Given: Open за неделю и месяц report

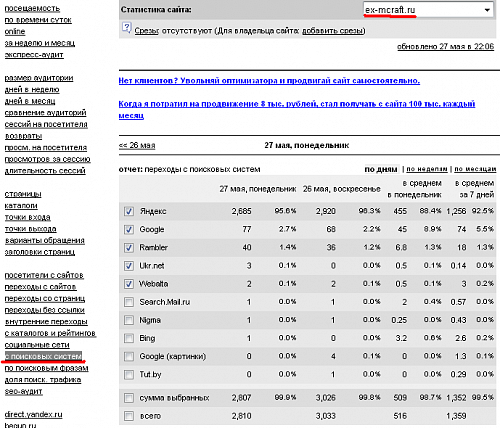Looking at the screenshot, I should pos(40,43).
